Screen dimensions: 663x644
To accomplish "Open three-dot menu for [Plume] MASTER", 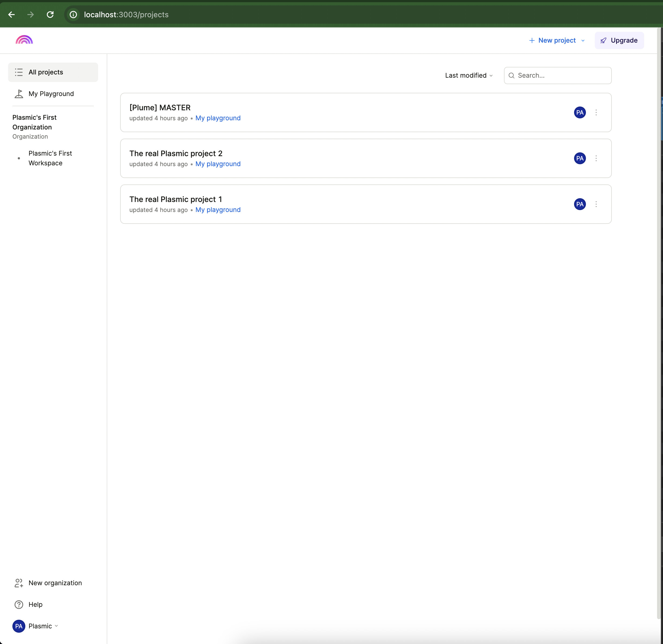I will coord(596,112).
